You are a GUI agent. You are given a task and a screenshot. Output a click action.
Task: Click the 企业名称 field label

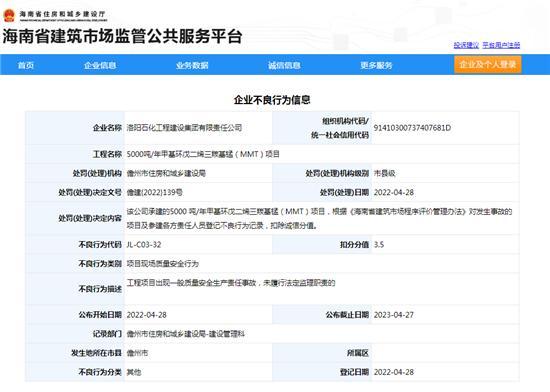coord(107,128)
